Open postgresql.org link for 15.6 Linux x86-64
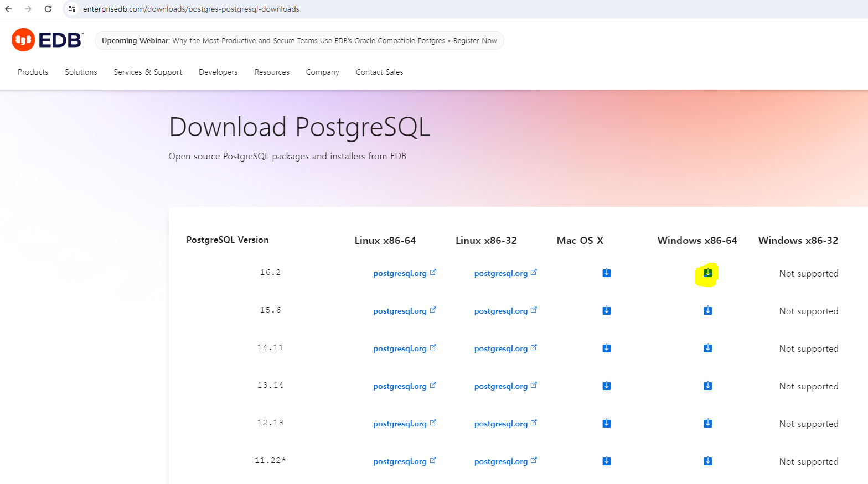 click(405, 311)
